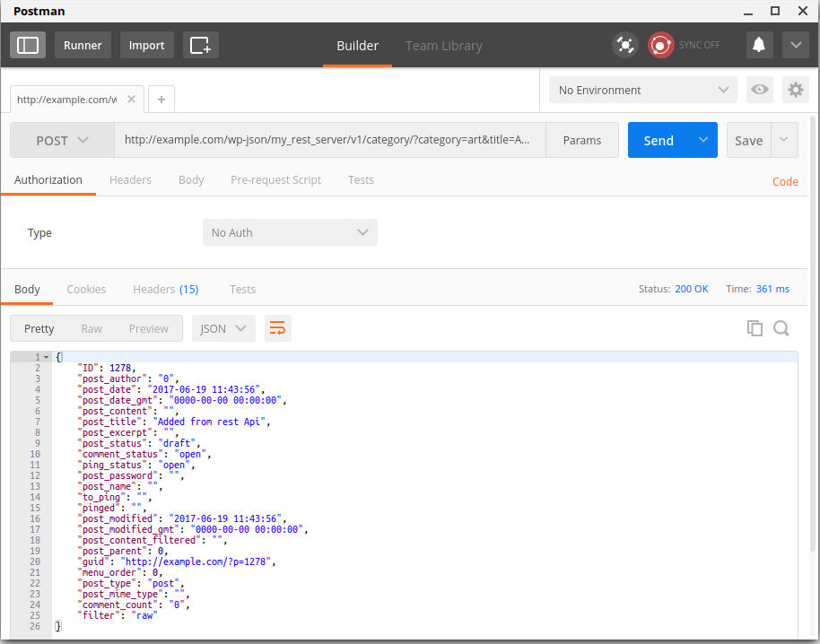Click the Send button
This screenshot has height=644, width=820.
pyautogui.click(x=659, y=140)
